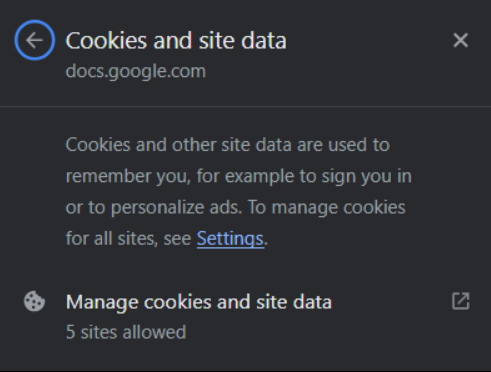This screenshot has height=372, width=491.
Task: Click the words 'for all sites, see'
Action: [x=129, y=239]
